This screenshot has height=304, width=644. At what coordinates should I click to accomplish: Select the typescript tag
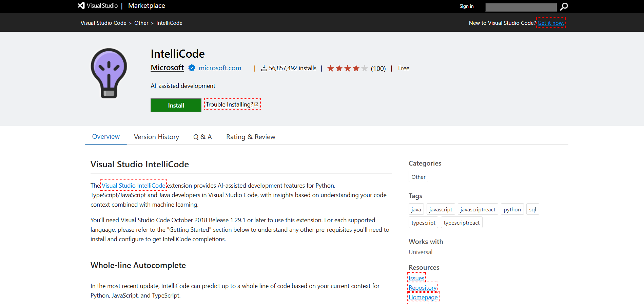(x=423, y=223)
